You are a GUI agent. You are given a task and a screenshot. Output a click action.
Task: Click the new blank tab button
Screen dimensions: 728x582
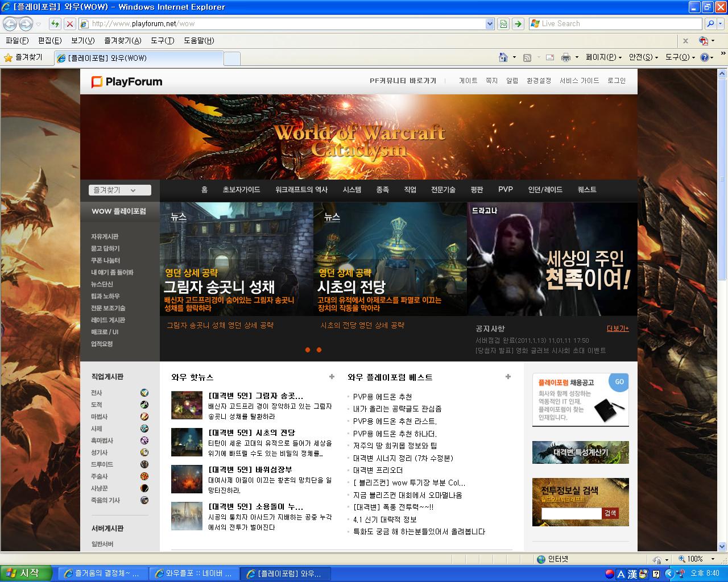pos(232,58)
